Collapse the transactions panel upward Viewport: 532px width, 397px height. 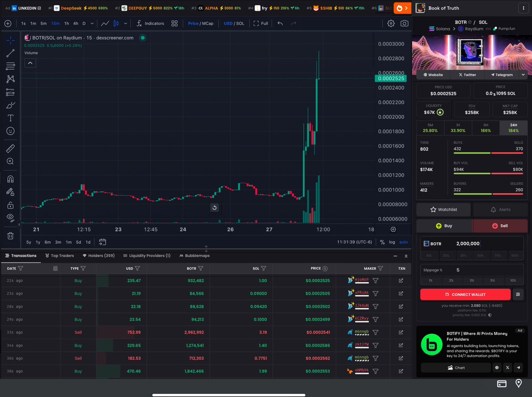[406, 256]
